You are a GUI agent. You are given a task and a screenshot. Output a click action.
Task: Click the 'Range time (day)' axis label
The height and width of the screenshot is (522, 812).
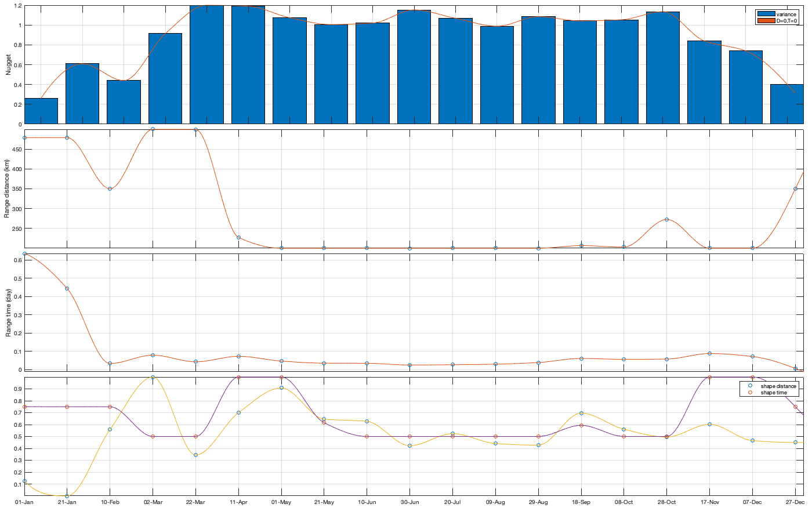click(x=8, y=313)
